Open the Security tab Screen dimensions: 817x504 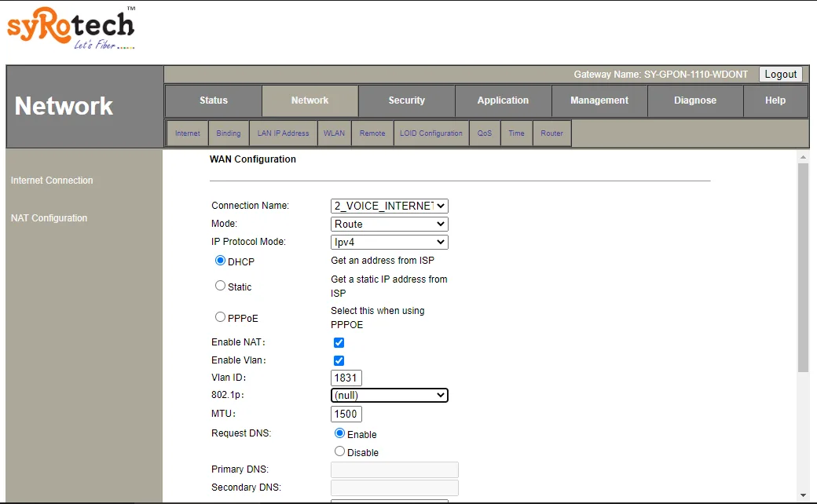[406, 100]
